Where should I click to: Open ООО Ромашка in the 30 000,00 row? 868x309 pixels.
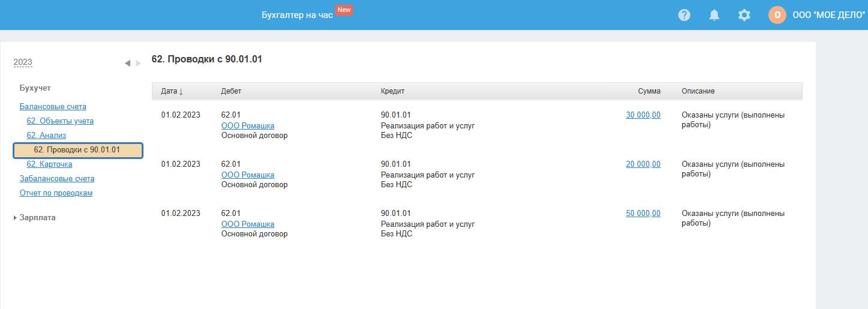pos(248,125)
